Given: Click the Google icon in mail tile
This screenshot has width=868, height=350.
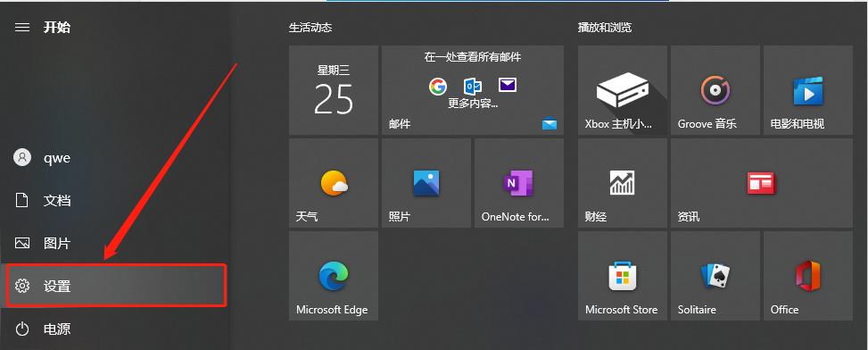Looking at the screenshot, I should 437,86.
